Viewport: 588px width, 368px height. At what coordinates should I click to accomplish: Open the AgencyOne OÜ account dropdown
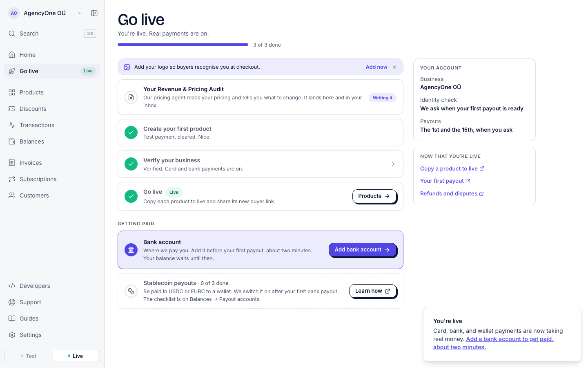45,13
